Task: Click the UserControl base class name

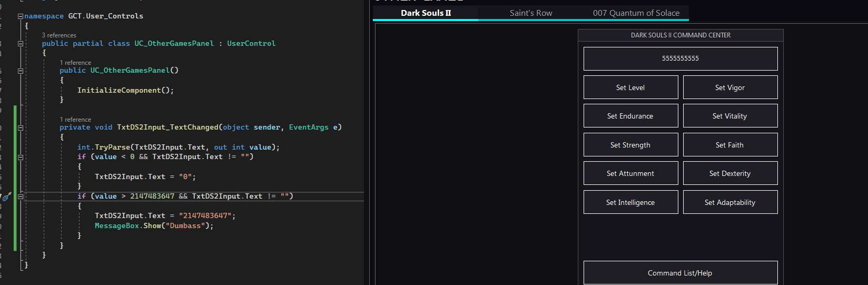Action: coord(251,44)
